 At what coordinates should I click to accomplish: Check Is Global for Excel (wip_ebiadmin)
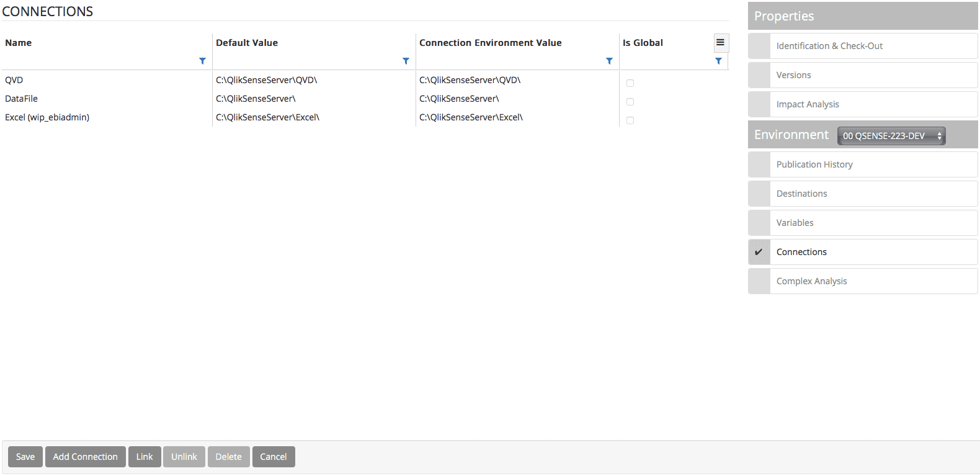(x=630, y=120)
